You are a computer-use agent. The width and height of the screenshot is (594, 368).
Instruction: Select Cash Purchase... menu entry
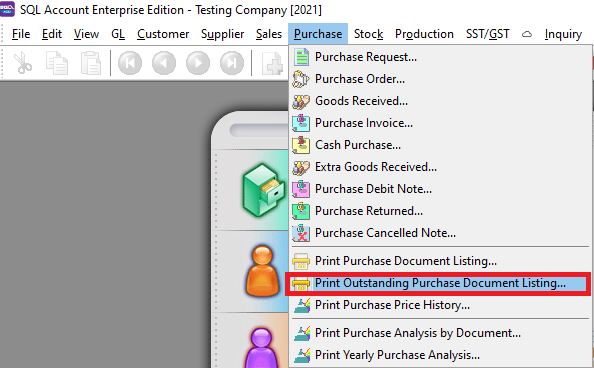coord(439,145)
